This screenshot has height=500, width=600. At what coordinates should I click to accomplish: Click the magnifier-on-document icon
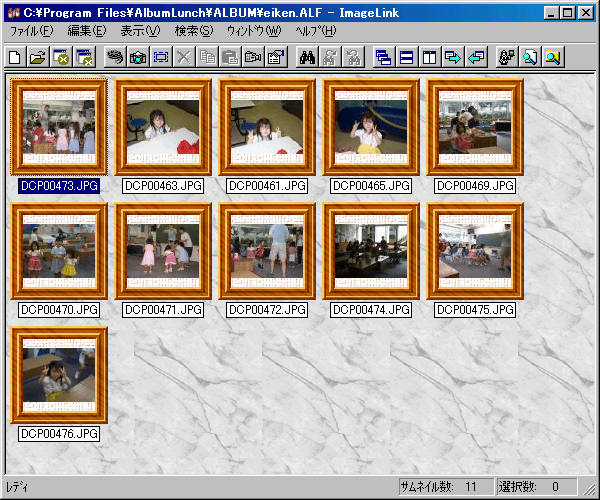click(530, 58)
